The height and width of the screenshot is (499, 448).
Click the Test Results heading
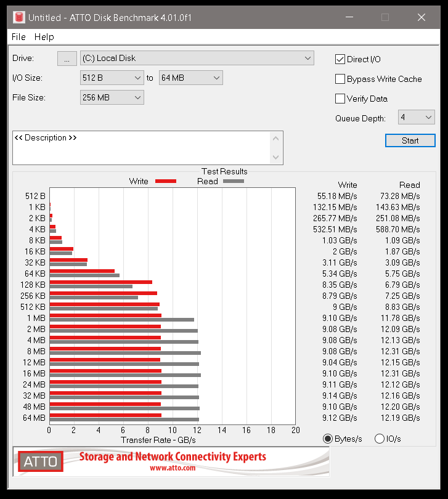tap(224, 171)
